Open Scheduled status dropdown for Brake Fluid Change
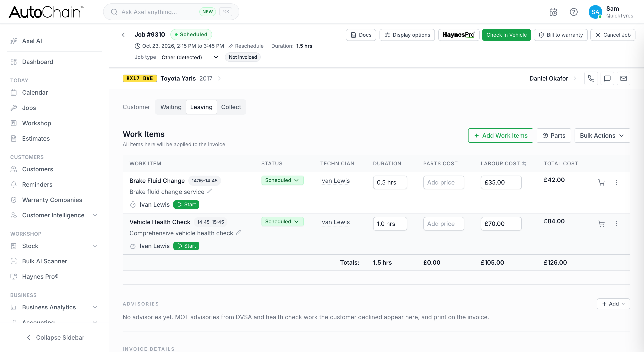This screenshot has width=644, height=352. (282, 180)
